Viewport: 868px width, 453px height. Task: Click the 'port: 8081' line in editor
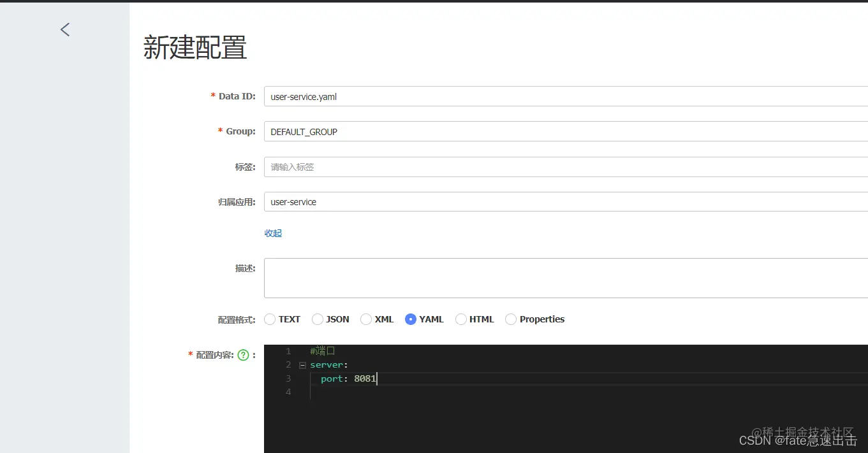pyautogui.click(x=348, y=378)
